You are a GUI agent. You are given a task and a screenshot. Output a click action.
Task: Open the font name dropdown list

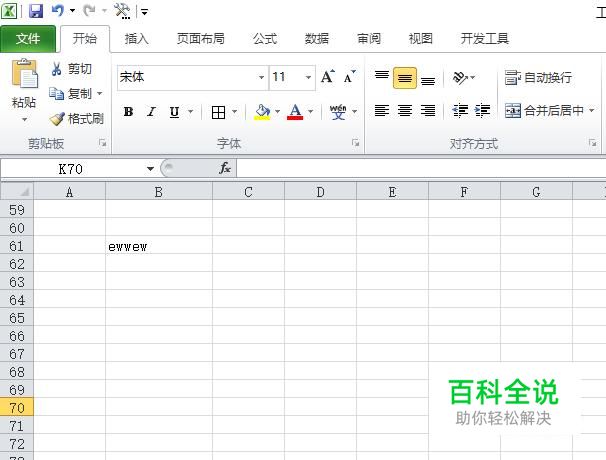pos(262,77)
